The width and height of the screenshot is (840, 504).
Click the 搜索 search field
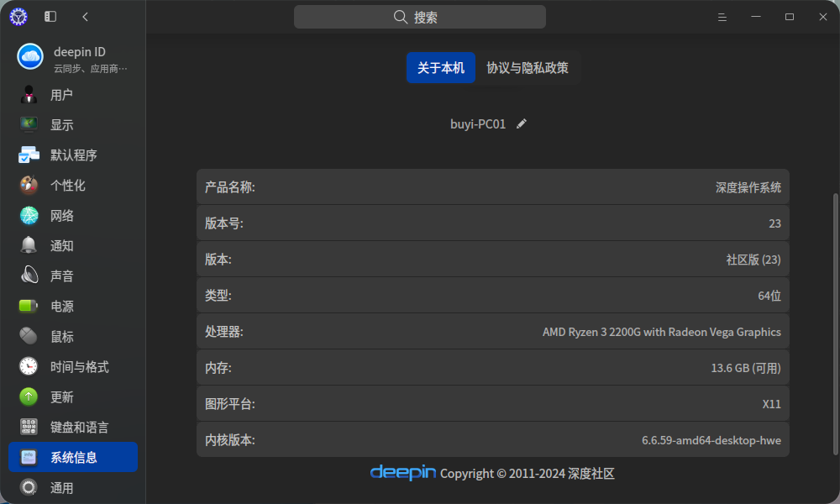420,17
